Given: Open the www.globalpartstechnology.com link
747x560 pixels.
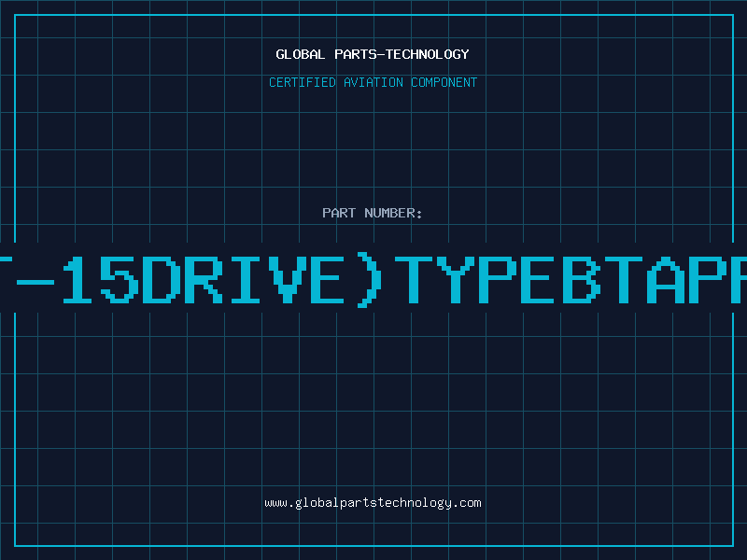Looking at the screenshot, I should (x=373, y=503).
